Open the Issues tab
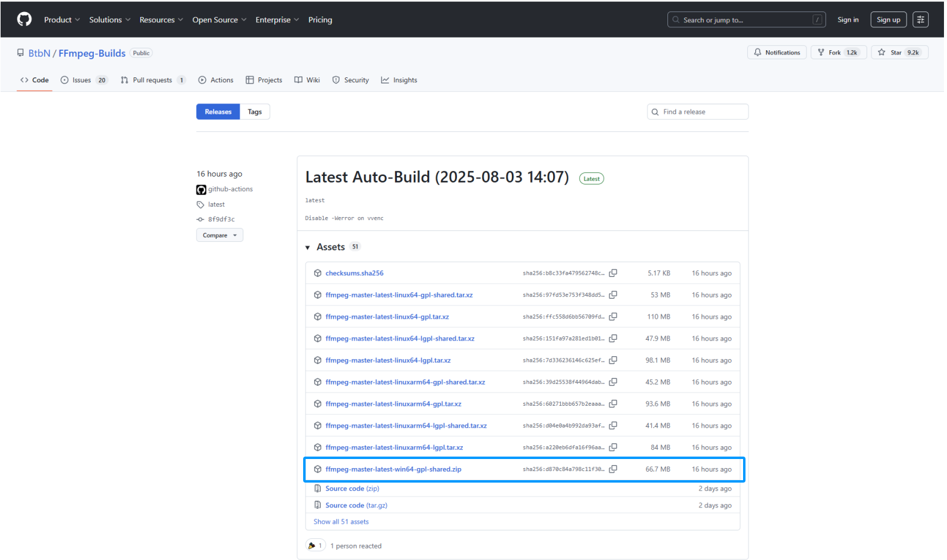The height and width of the screenshot is (560, 947). click(x=84, y=80)
